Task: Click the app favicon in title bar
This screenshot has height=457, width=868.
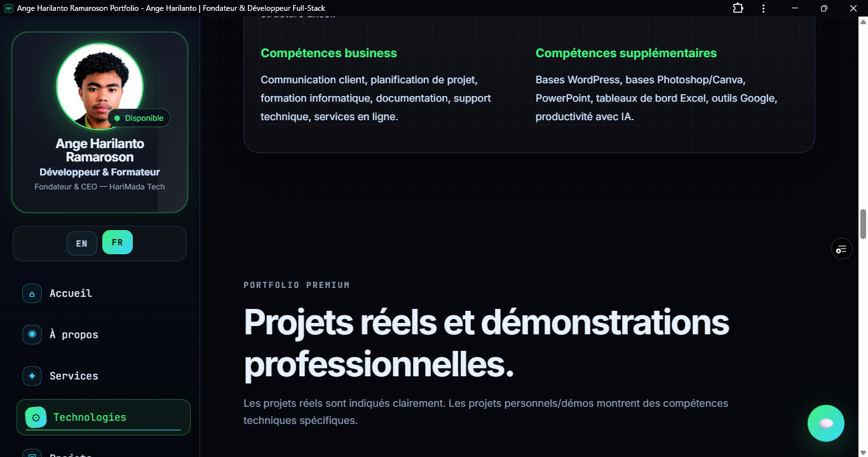Action: point(9,8)
